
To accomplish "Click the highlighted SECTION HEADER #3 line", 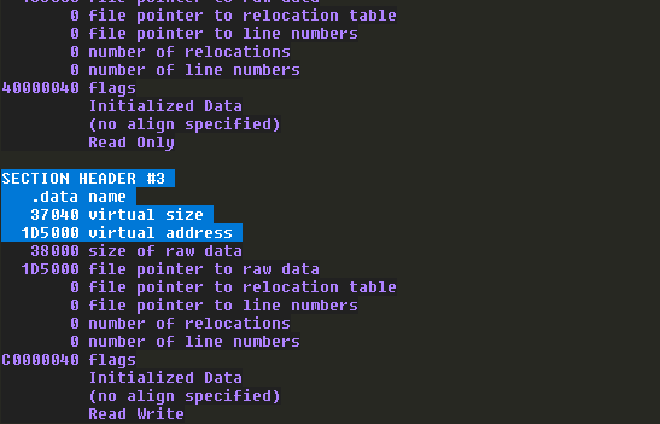I will (x=88, y=178).
